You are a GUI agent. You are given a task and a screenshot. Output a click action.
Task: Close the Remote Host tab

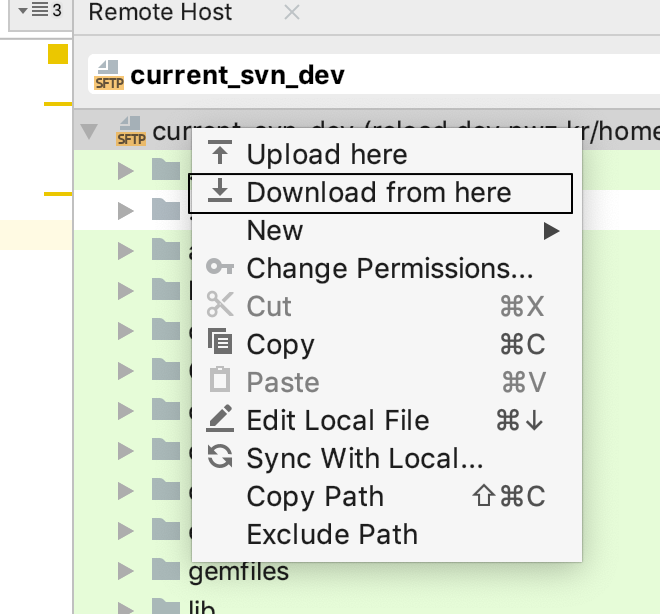click(x=292, y=12)
